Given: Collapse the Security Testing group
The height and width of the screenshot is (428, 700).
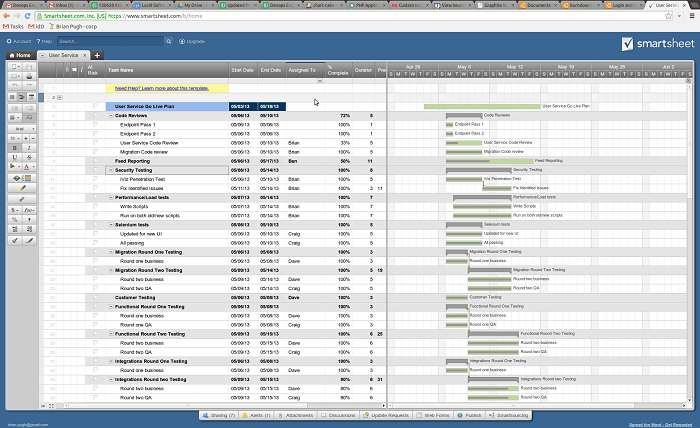Looking at the screenshot, I should 111,170.
